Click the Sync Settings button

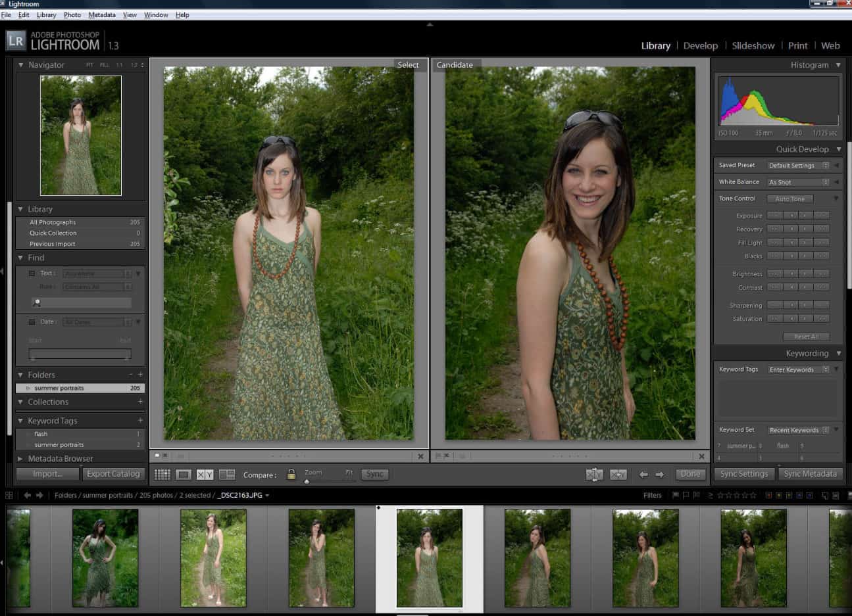coord(743,473)
